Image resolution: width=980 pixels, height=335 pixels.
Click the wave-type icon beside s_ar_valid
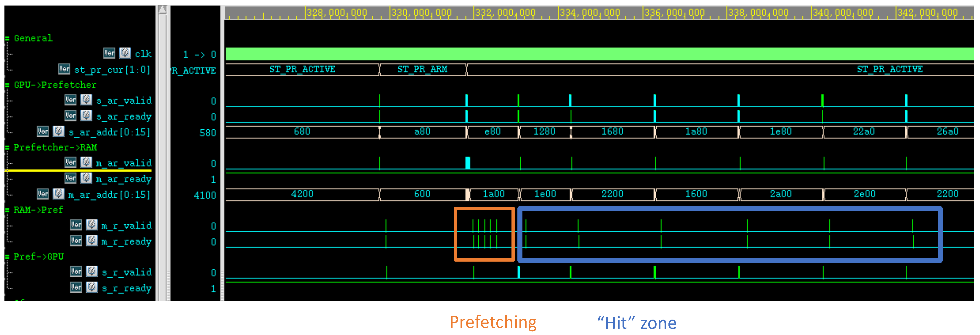coord(86,100)
